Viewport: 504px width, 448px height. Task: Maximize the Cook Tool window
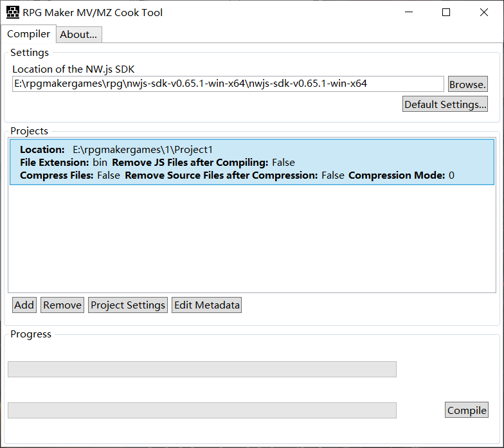click(446, 12)
